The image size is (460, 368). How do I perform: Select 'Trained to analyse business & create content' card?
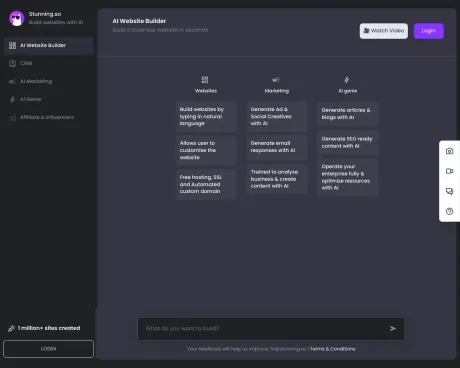coord(277,179)
